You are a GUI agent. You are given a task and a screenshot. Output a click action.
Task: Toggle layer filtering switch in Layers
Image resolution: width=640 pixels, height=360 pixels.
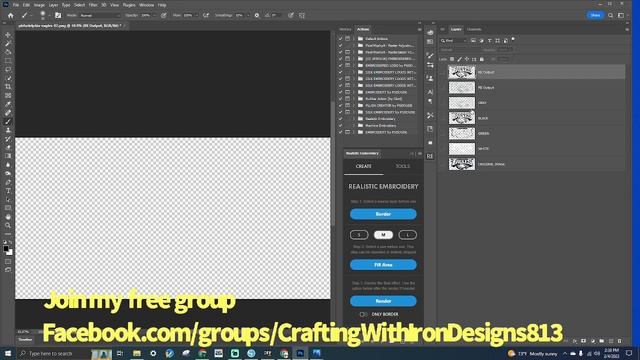(513, 40)
